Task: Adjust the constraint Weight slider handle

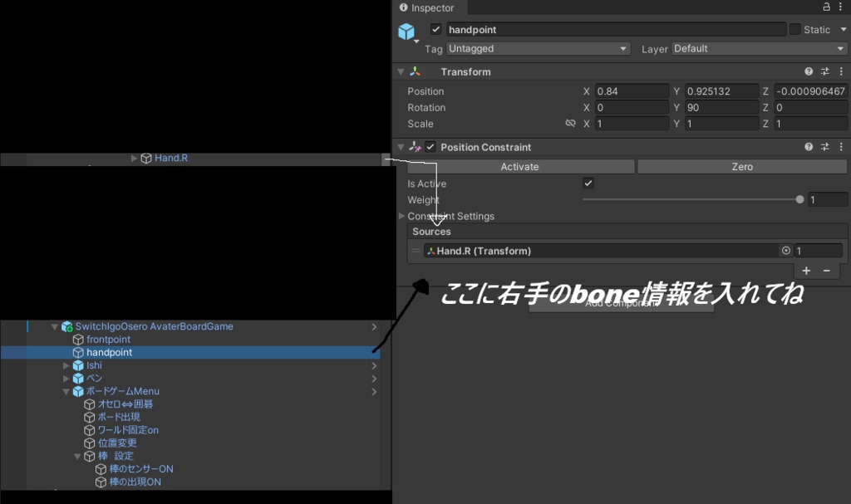Action: (799, 199)
